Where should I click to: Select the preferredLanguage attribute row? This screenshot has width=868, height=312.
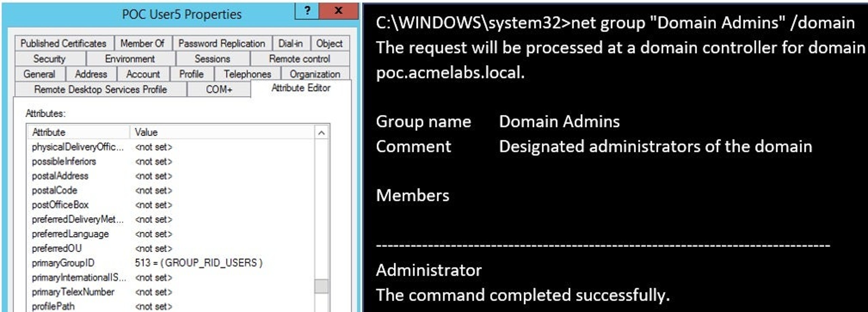171,234
